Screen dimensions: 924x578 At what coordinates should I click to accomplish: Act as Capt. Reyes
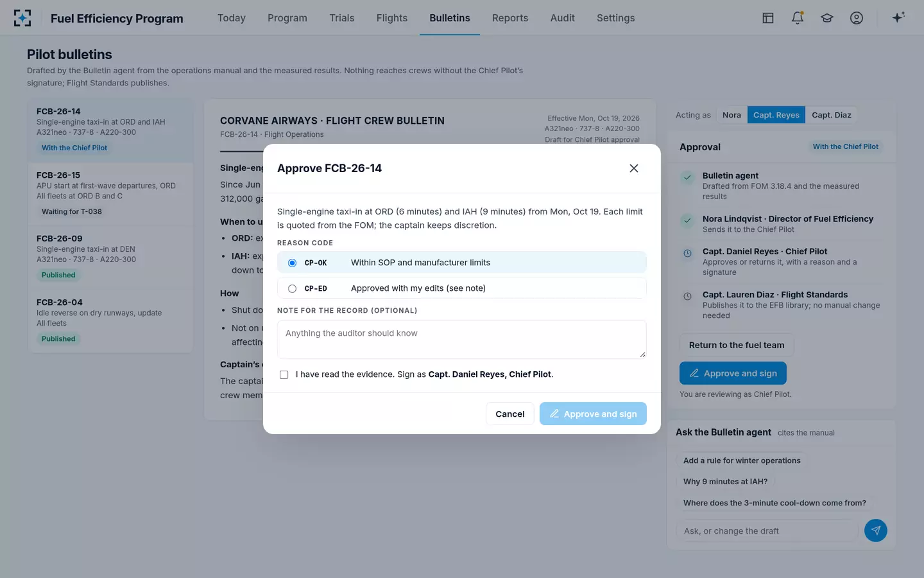pos(776,115)
